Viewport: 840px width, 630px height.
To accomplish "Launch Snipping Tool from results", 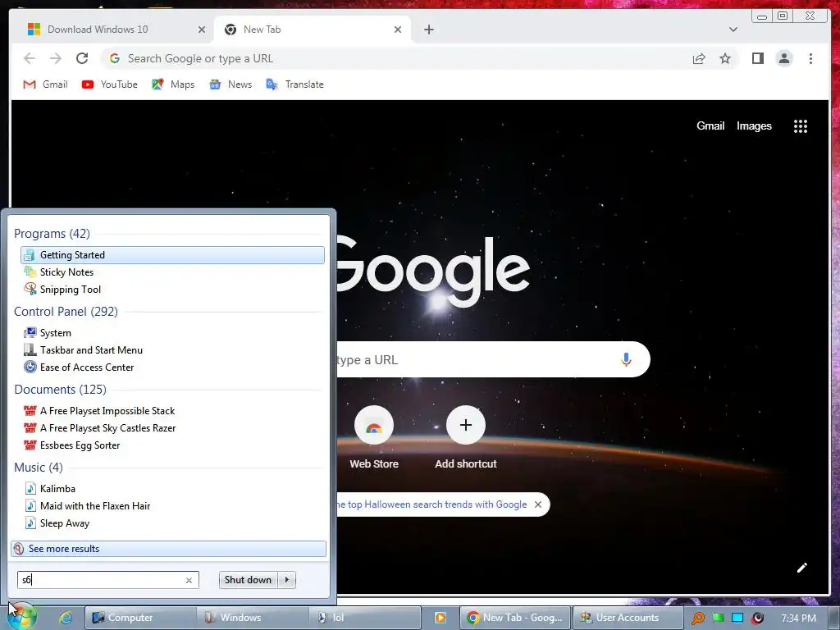I will (x=172, y=290).
